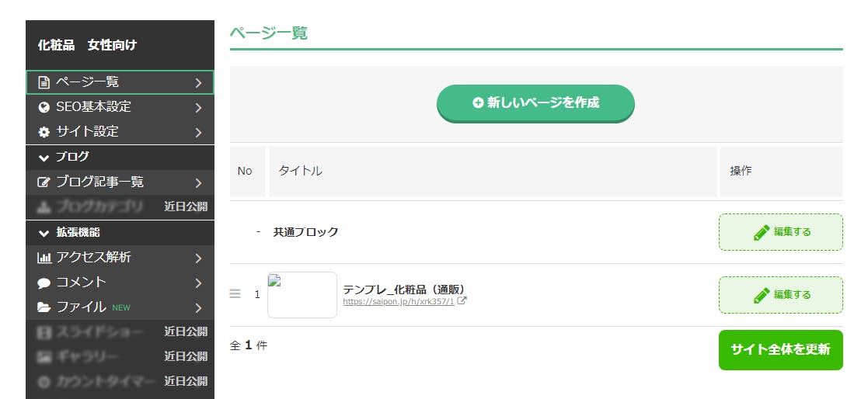This screenshot has width=868, height=399.
Task: Click the comment speech bubble icon
Action: [44, 283]
